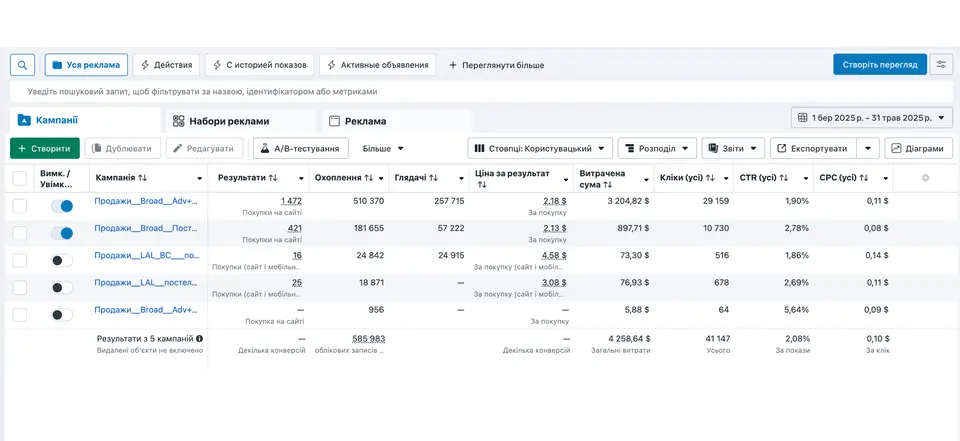Sort by the CPC (усі) arrows
This screenshot has height=441, width=960.
click(x=864, y=178)
